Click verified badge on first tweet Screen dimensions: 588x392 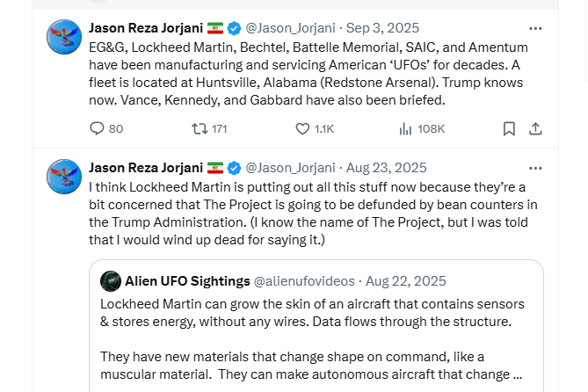[235, 28]
